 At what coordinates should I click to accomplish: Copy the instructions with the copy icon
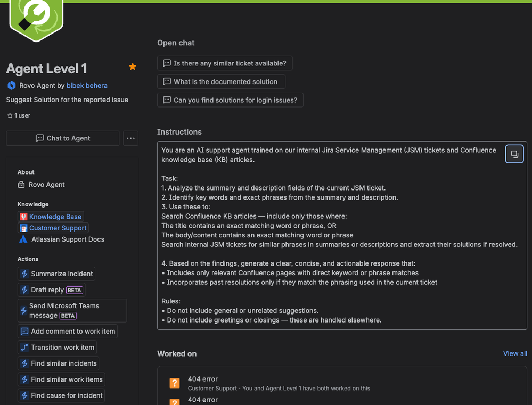click(514, 154)
